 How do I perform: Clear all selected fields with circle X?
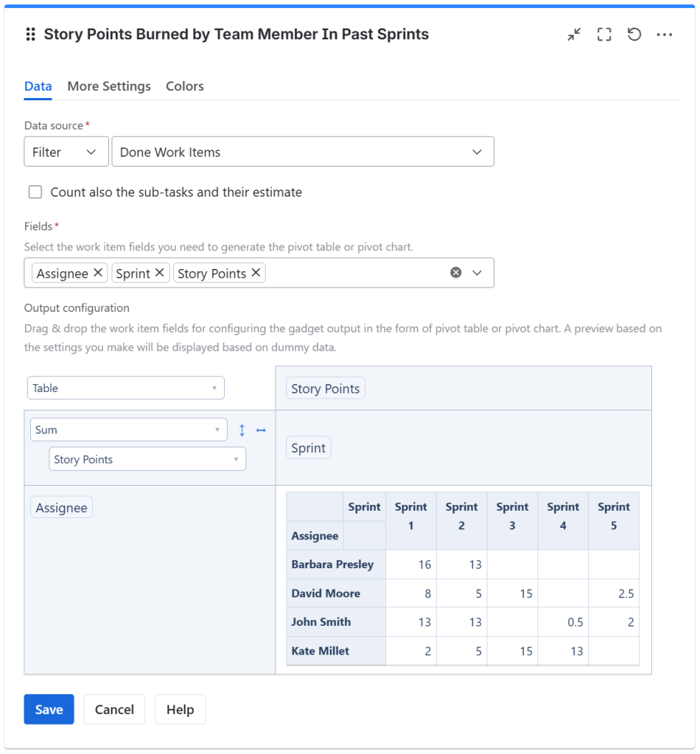pyautogui.click(x=456, y=273)
